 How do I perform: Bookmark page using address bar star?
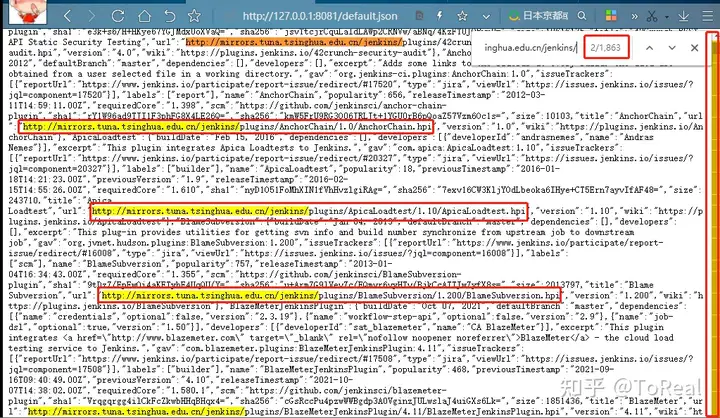click(462, 16)
